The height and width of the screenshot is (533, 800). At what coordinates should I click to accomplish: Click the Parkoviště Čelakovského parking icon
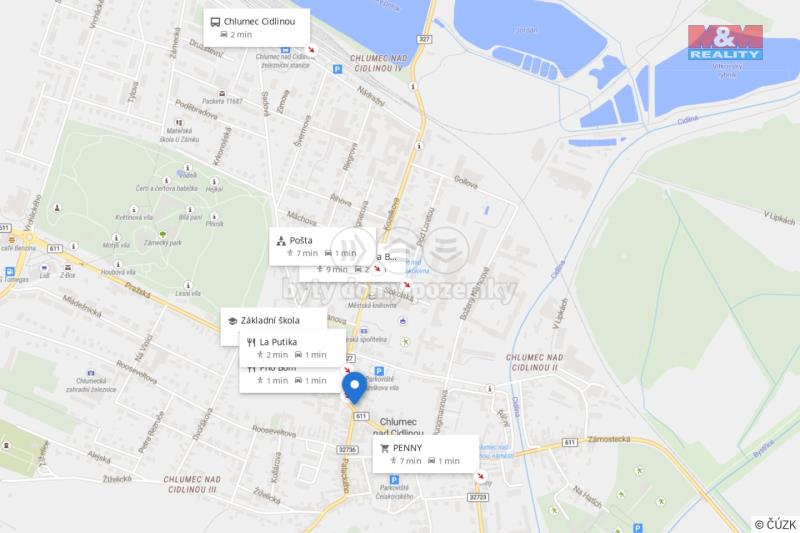click(x=394, y=480)
